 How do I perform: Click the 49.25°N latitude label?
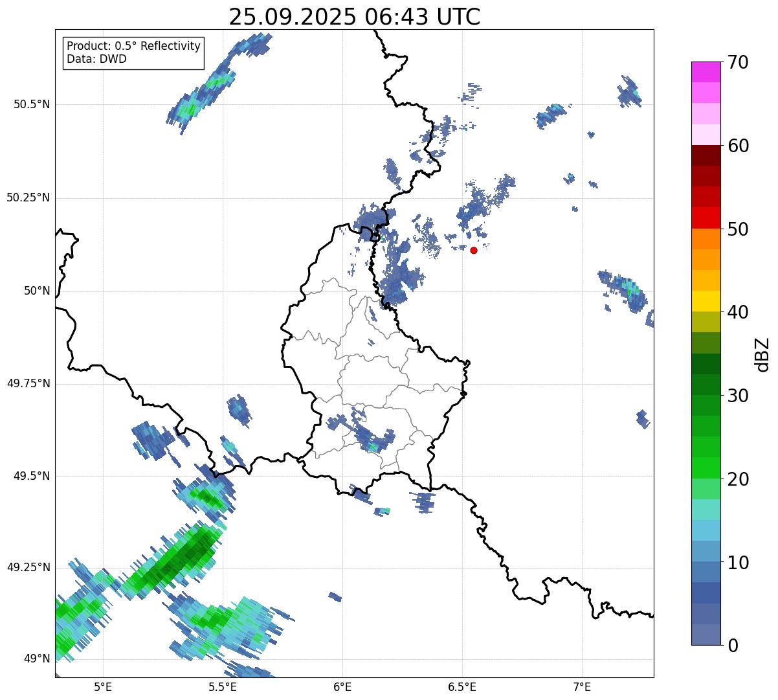(28, 567)
